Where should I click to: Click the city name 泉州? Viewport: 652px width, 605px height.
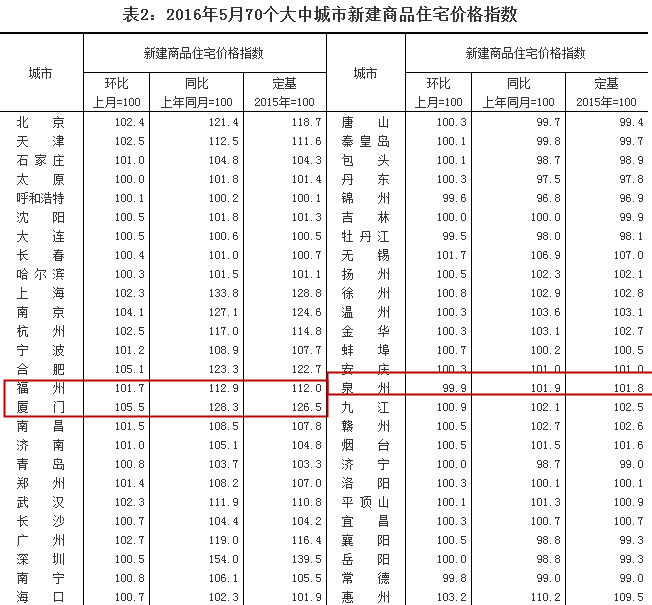(x=365, y=388)
